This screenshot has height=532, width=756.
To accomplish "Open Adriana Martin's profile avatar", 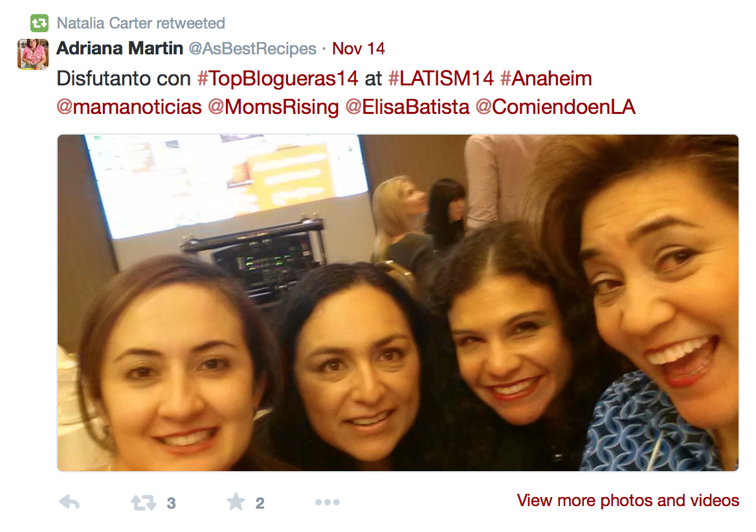I will [33, 54].
